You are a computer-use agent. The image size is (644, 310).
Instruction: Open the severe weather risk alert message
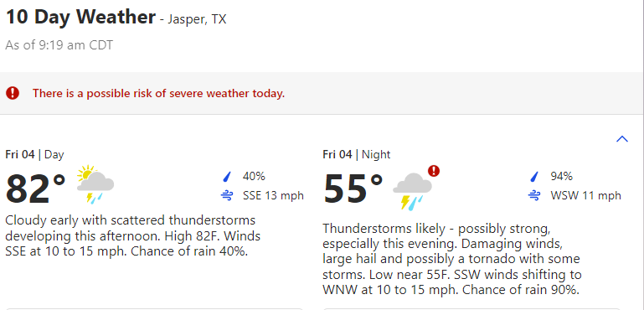point(158,93)
